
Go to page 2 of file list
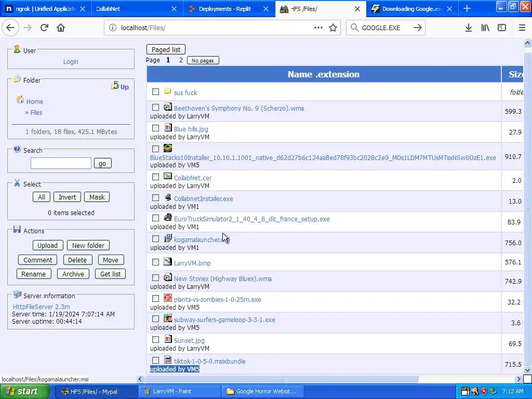[181, 60]
